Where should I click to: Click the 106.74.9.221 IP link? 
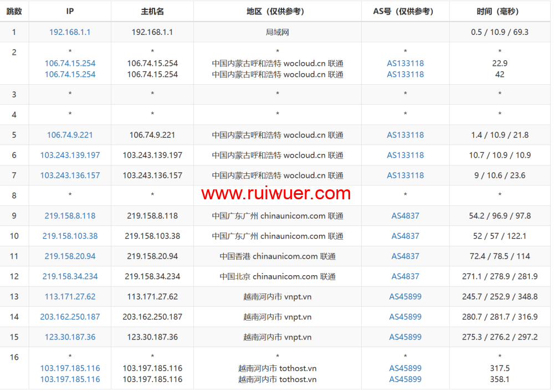point(70,135)
